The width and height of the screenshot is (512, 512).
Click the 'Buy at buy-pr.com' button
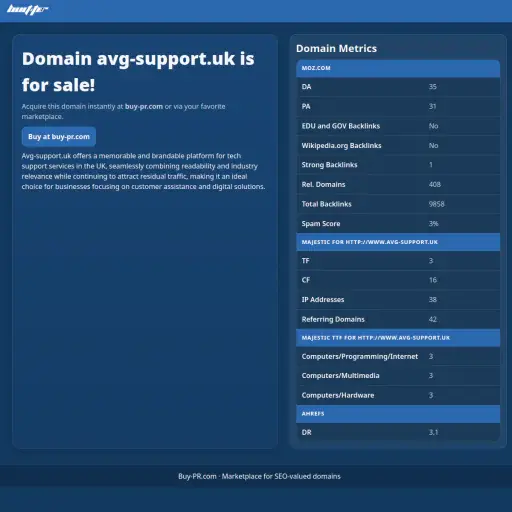[59, 137]
